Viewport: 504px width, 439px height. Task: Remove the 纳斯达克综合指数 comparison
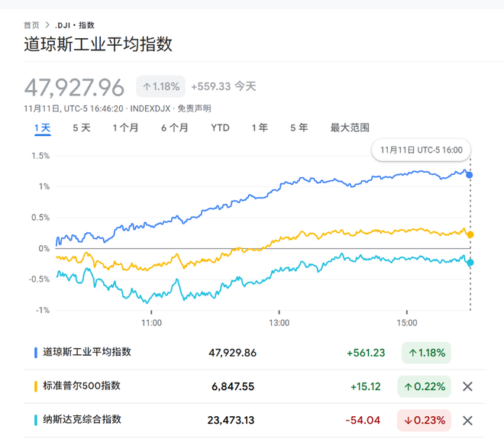pyautogui.click(x=468, y=420)
